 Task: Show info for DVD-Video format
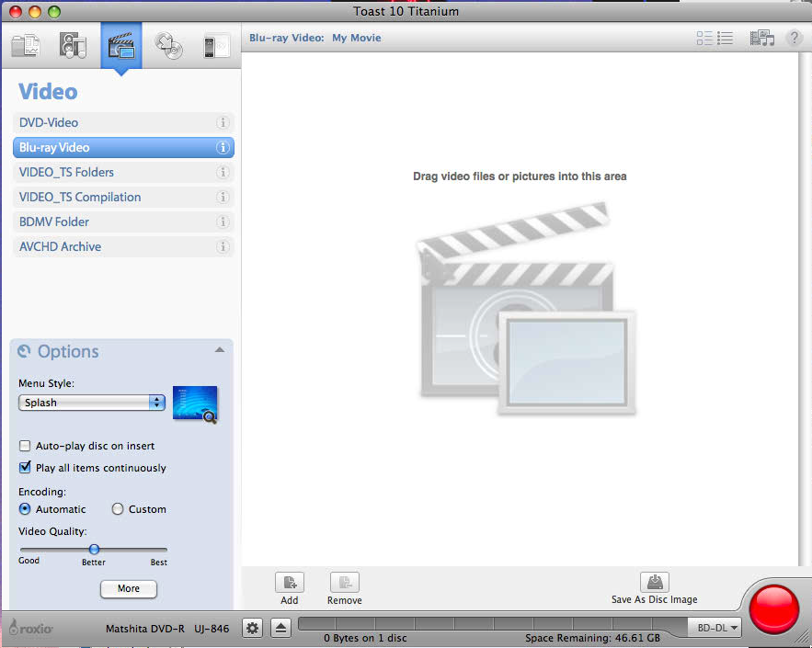pyautogui.click(x=223, y=122)
